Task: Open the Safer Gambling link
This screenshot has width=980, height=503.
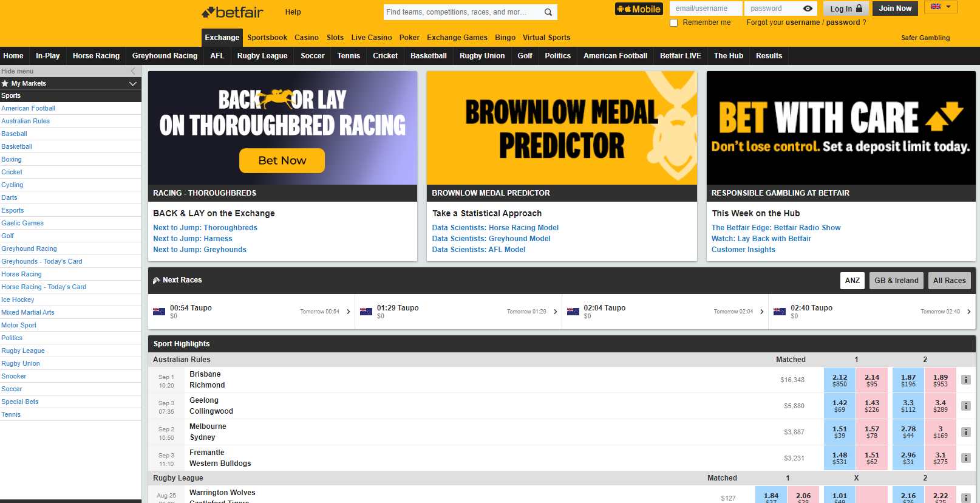Action: click(925, 38)
